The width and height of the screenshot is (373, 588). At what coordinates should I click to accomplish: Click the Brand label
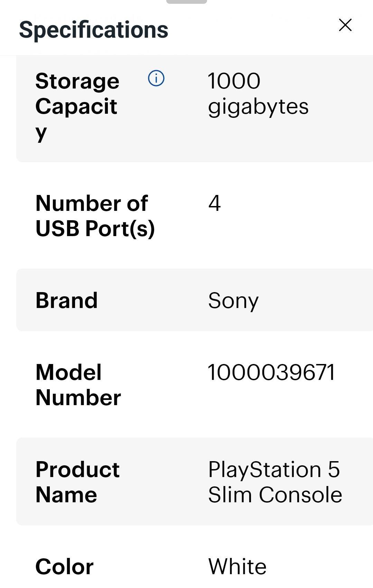tap(66, 300)
